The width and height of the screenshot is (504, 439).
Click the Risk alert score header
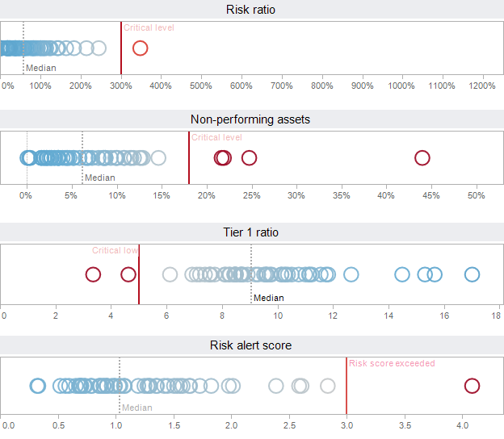tap(252, 345)
